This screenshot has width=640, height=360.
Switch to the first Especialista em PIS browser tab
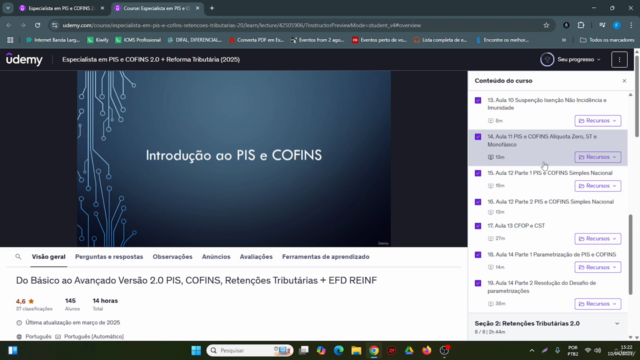pos(61,8)
